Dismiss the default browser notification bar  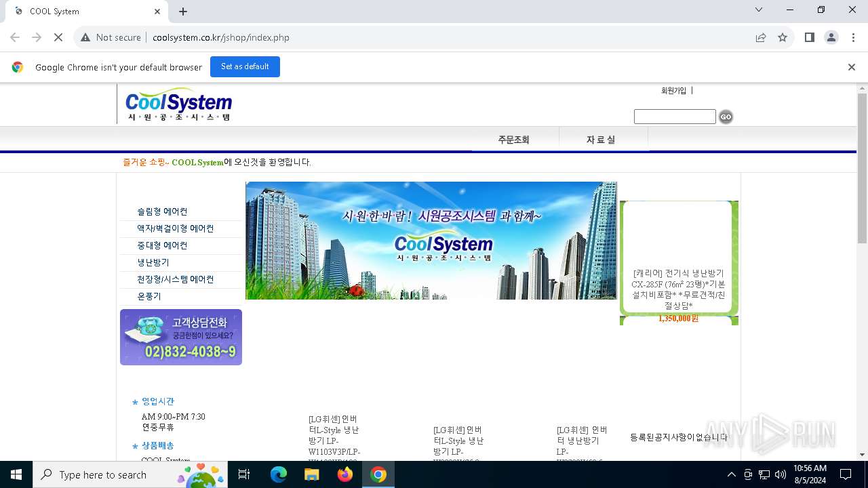tap(851, 67)
